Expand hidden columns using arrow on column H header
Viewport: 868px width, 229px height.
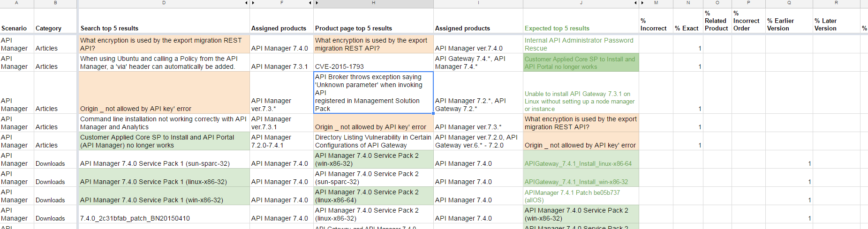(x=317, y=3)
